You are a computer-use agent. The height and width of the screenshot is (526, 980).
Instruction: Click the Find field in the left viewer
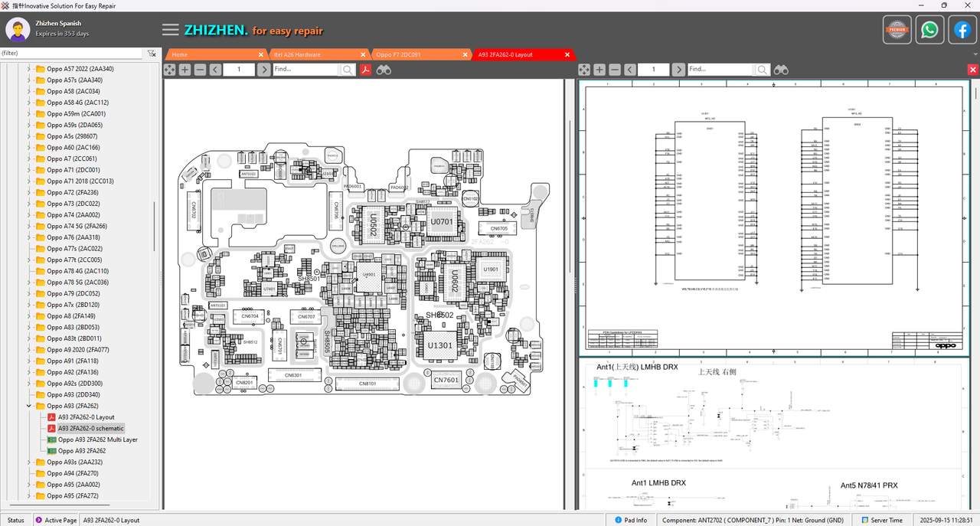point(305,70)
